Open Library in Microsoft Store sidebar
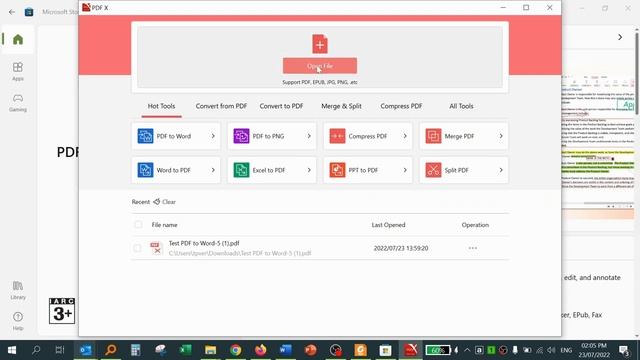The width and height of the screenshot is (640, 360). point(18,290)
